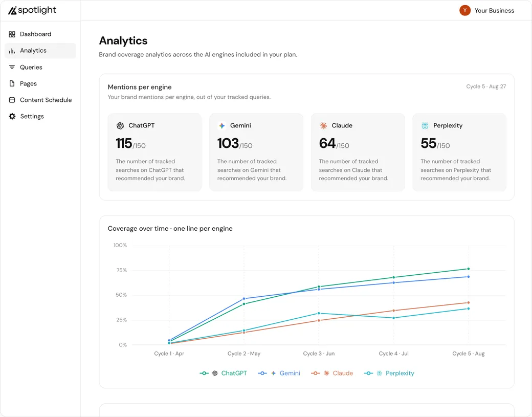
Task: Open Settings from the sidebar
Action: 40,116
